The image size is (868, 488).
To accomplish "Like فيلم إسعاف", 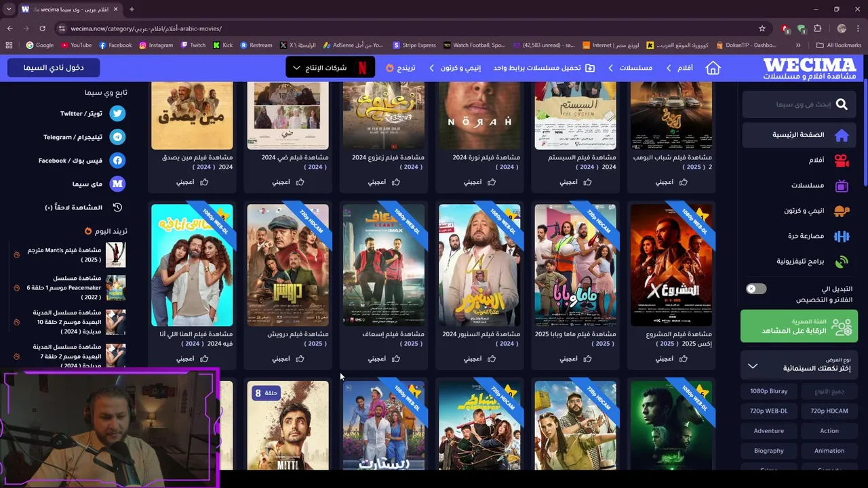I will tap(384, 359).
